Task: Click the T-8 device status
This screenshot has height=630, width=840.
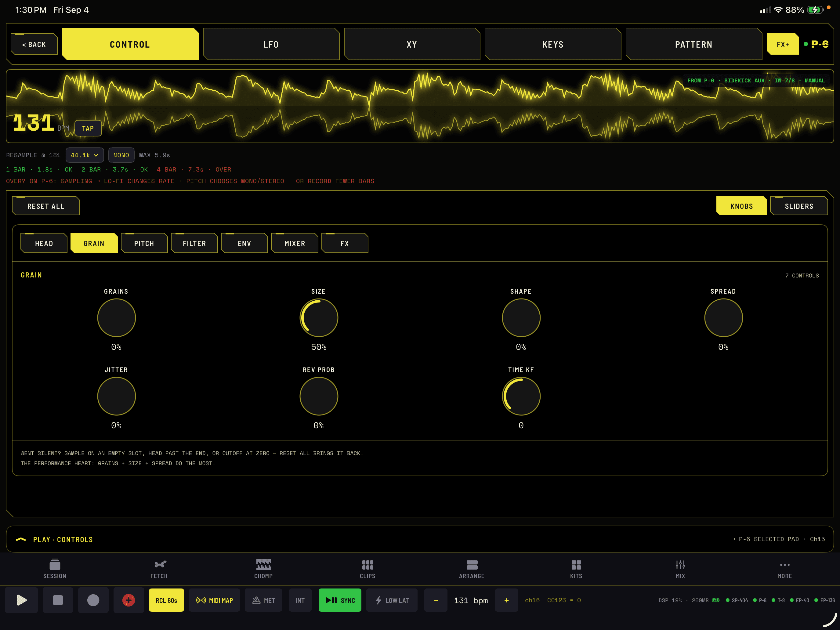Action: point(778,600)
